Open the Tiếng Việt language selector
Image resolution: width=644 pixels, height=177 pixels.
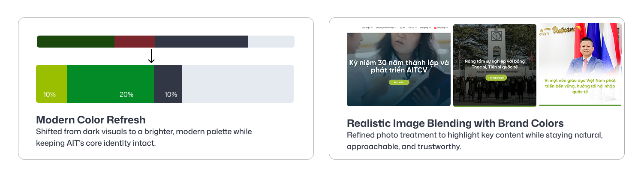tap(442, 28)
